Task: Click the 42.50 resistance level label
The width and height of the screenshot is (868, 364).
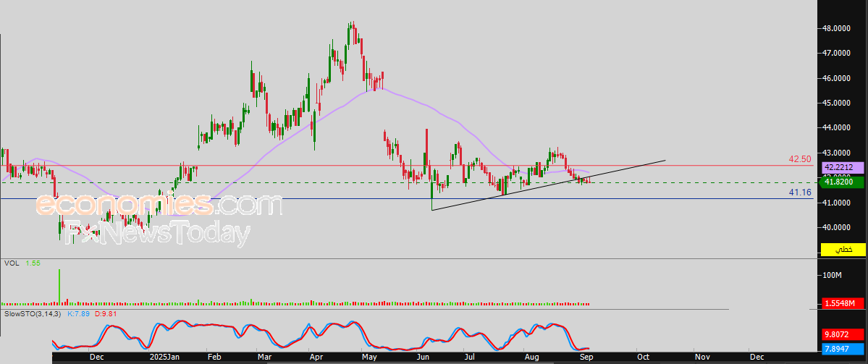Action: 801,159
